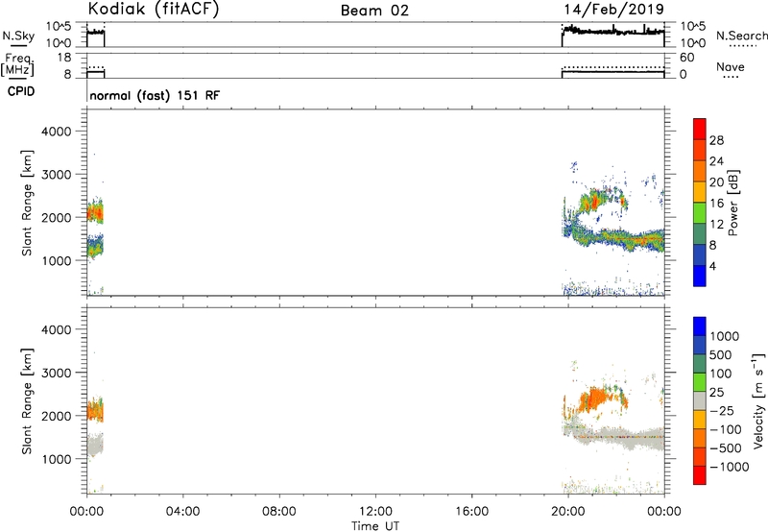Click the "CPID" row label

tap(21, 91)
